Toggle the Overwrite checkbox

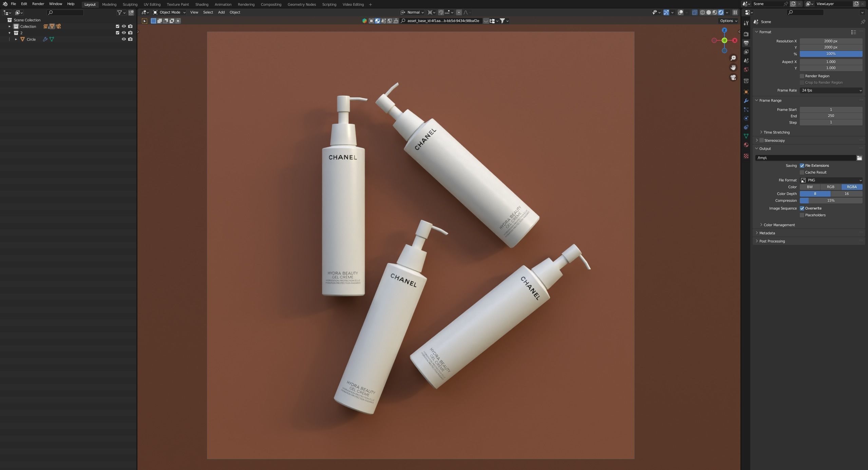pyautogui.click(x=802, y=208)
